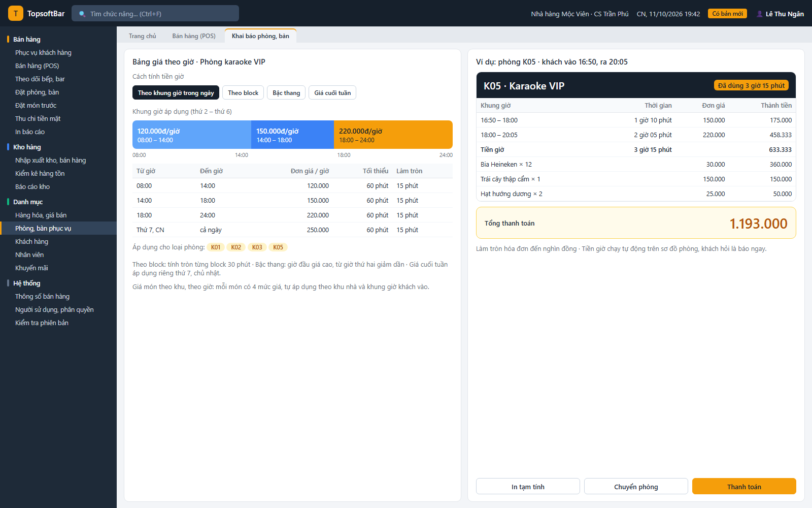Image resolution: width=812 pixels, height=508 pixels.
Task: Click the search magnifier icon
Action: pos(82,14)
